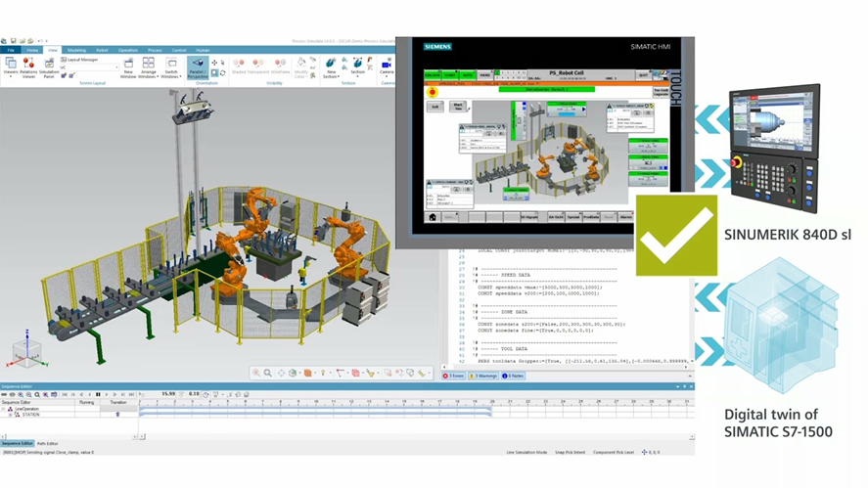This screenshot has width=868, height=488.
Task: Click the Sequence Editor tree horizontal scrollbar
Action: (x=69, y=436)
